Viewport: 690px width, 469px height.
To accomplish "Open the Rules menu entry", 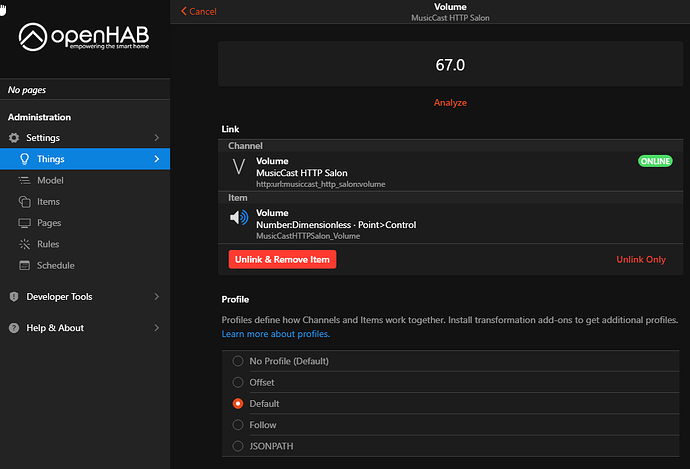I will (x=85, y=244).
